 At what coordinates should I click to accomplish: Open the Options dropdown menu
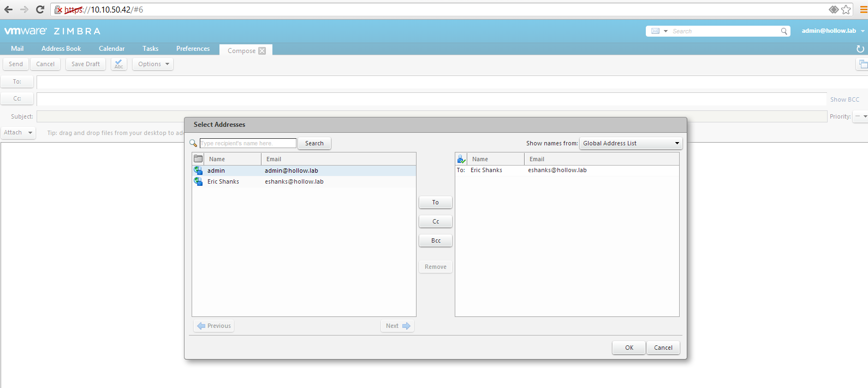tap(153, 64)
